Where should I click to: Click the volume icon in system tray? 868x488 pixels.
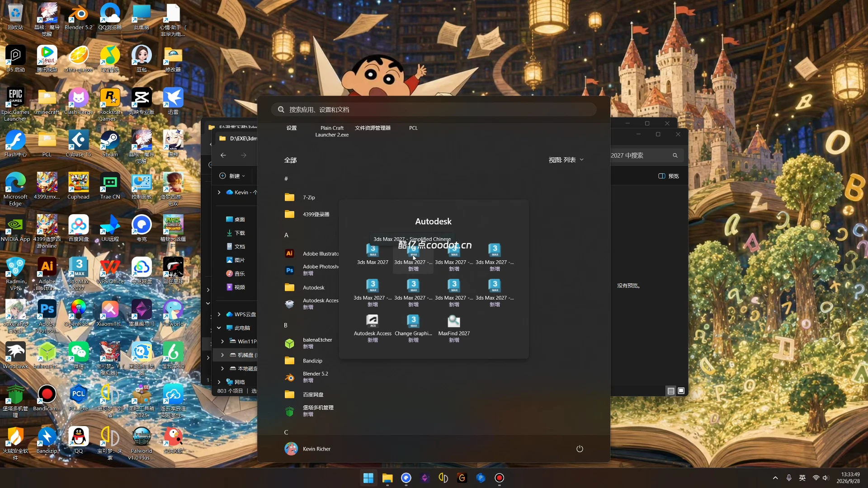[826, 478]
